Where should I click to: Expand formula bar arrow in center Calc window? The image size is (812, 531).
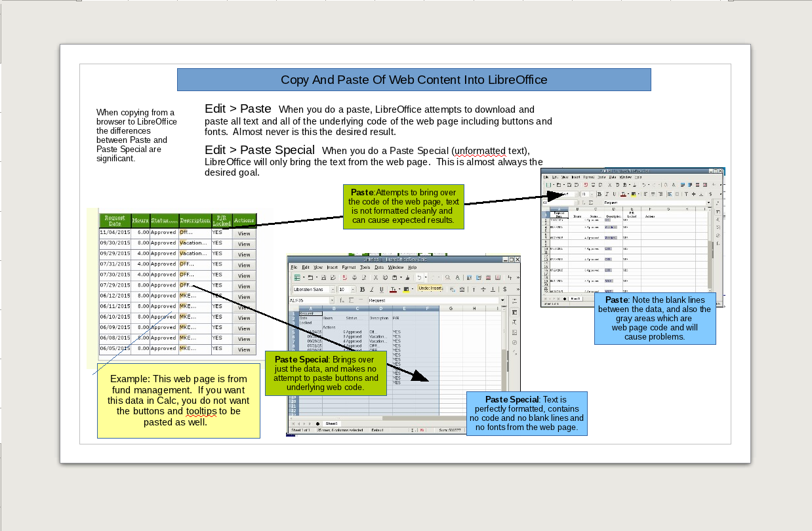503,300
